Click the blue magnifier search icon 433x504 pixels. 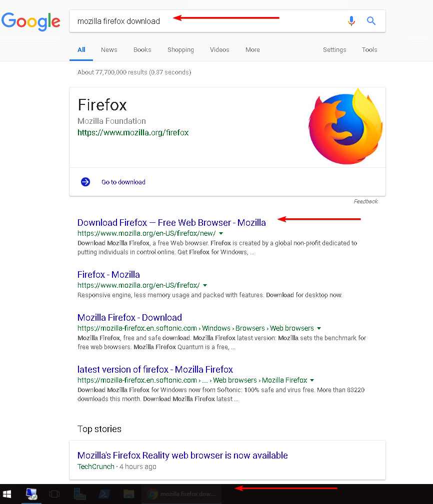371,21
